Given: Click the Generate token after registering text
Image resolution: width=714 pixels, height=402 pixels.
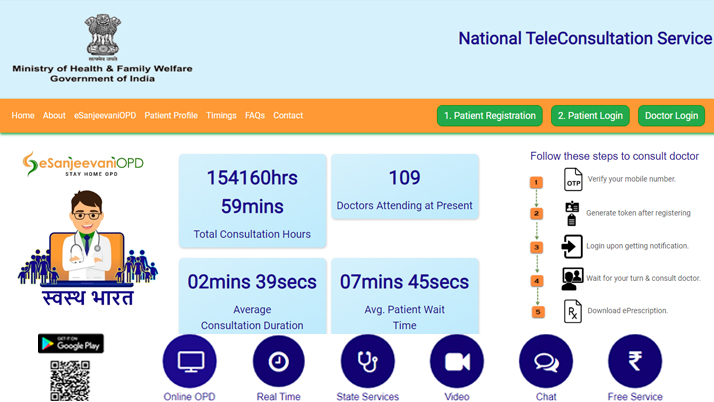Looking at the screenshot, I should click(638, 213).
